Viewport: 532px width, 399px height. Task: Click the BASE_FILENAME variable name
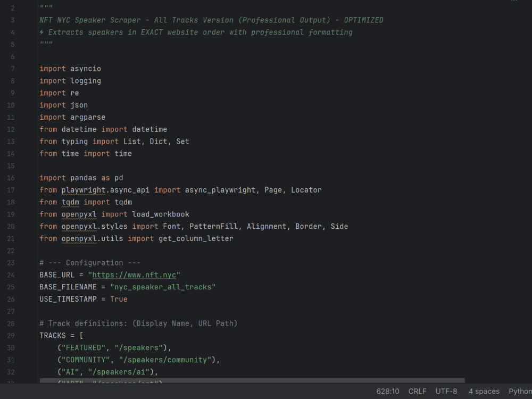coord(68,287)
